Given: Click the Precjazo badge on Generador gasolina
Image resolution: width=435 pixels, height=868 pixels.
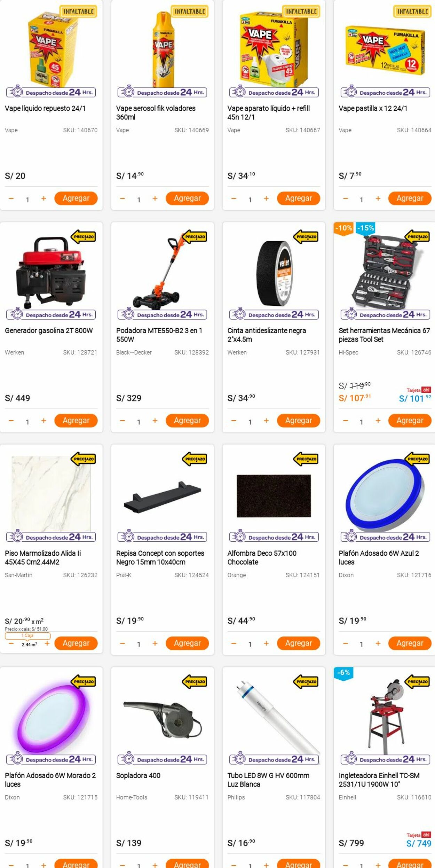Looking at the screenshot, I should click(84, 237).
